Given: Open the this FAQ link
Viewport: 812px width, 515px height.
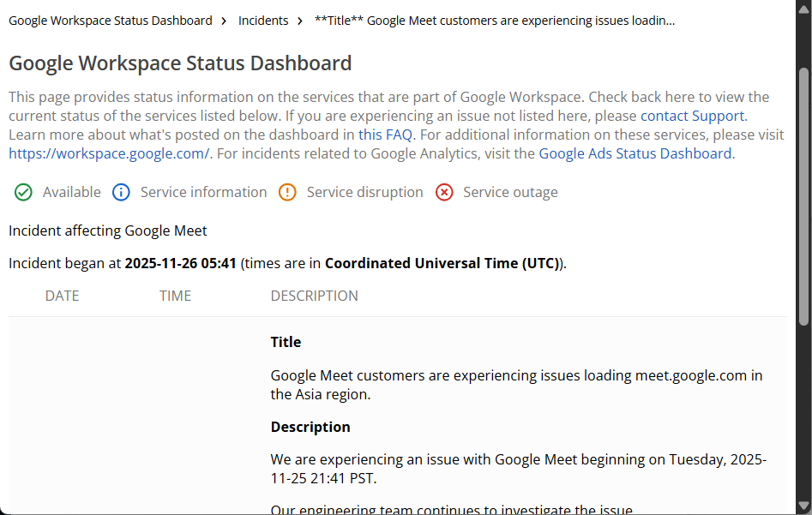Looking at the screenshot, I should pos(385,135).
